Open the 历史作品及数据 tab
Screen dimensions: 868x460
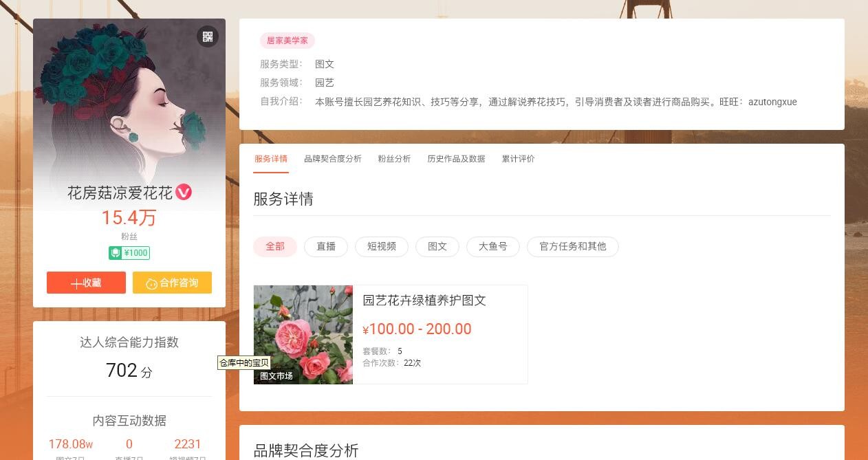click(456, 159)
